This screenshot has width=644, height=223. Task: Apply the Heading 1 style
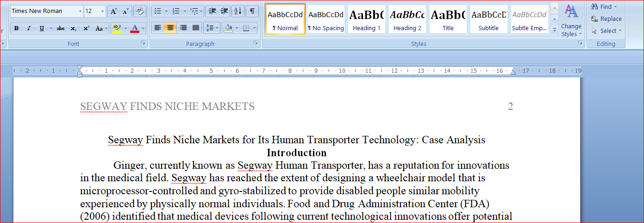[367, 19]
